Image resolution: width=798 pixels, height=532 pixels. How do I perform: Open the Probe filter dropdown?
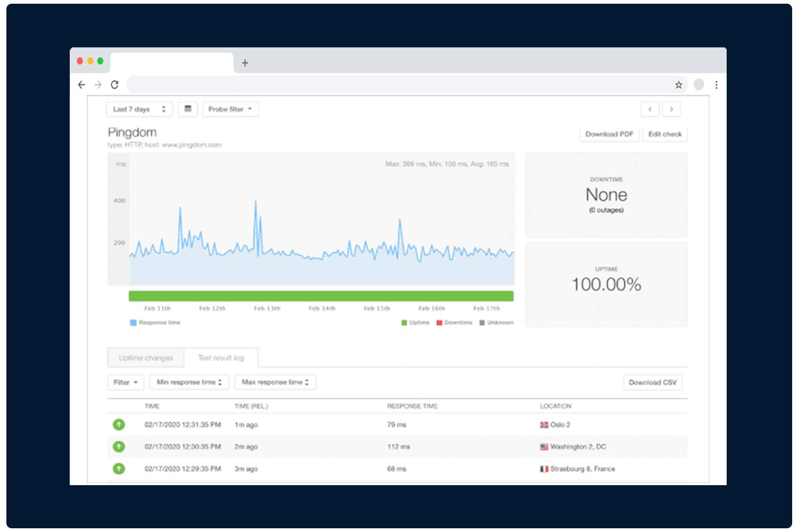pyautogui.click(x=230, y=109)
